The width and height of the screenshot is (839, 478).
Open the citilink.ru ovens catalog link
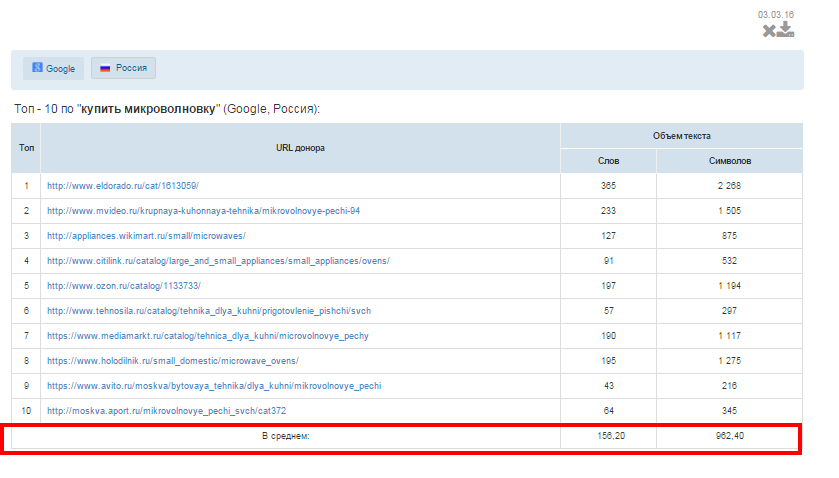[x=218, y=261]
